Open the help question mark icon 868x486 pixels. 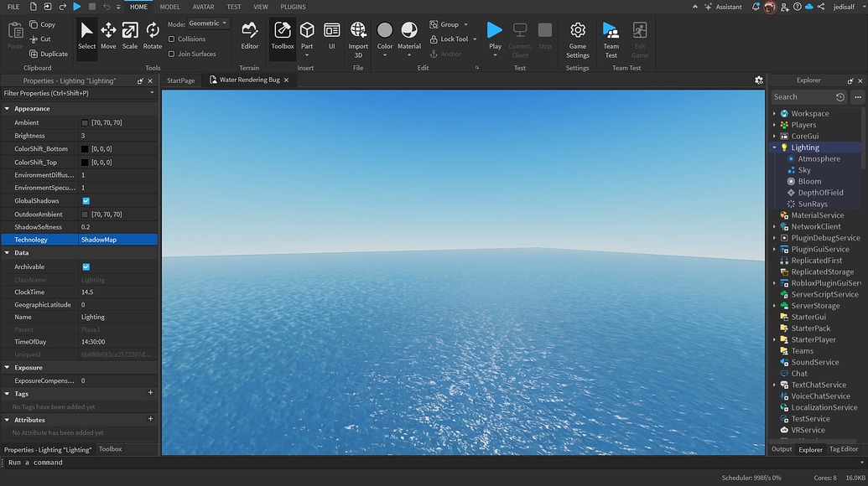pyautogui.click(x=798, y=7)
